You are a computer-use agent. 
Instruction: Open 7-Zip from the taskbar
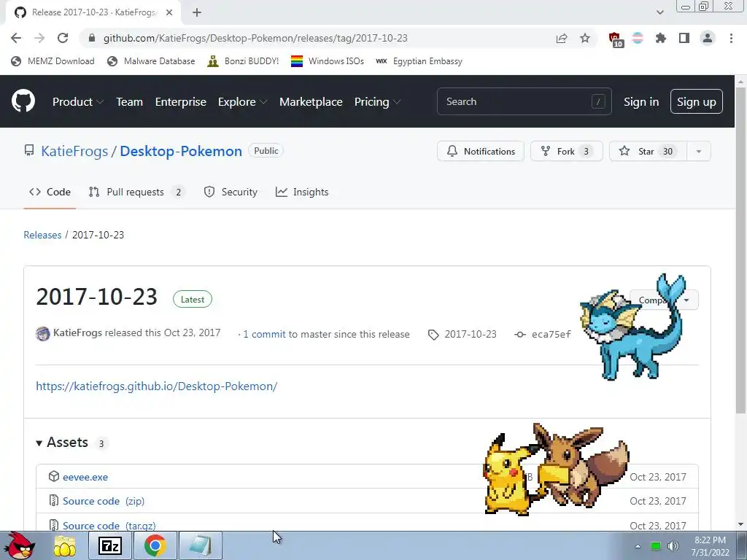[110, 545]
